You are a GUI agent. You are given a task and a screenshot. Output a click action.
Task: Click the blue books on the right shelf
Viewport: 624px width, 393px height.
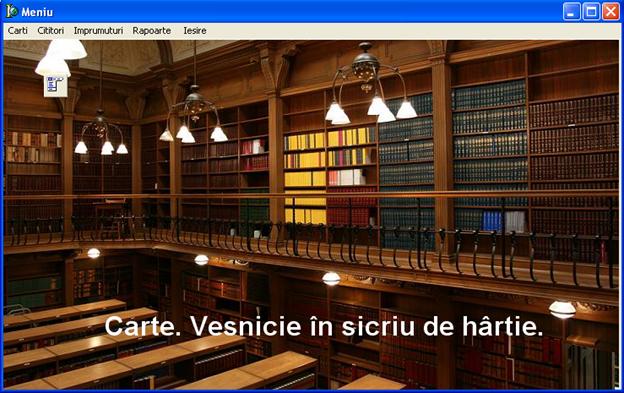492,221
